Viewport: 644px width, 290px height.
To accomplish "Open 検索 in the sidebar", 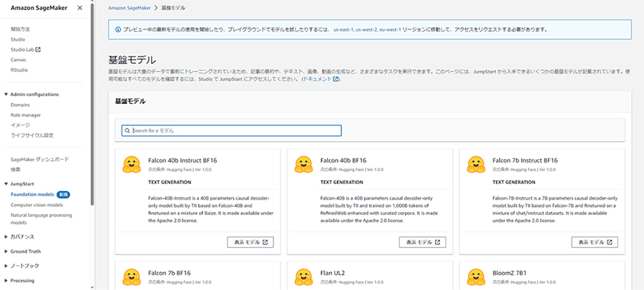I will 16,169.
